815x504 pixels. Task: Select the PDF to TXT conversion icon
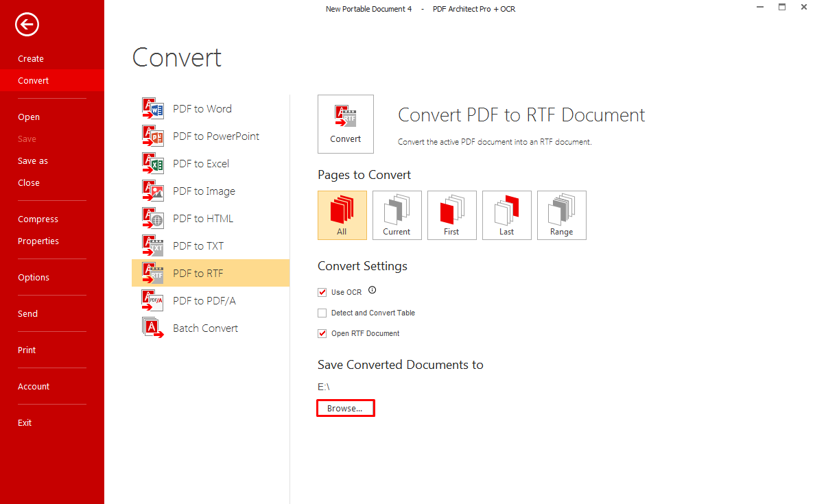point(153,245)
